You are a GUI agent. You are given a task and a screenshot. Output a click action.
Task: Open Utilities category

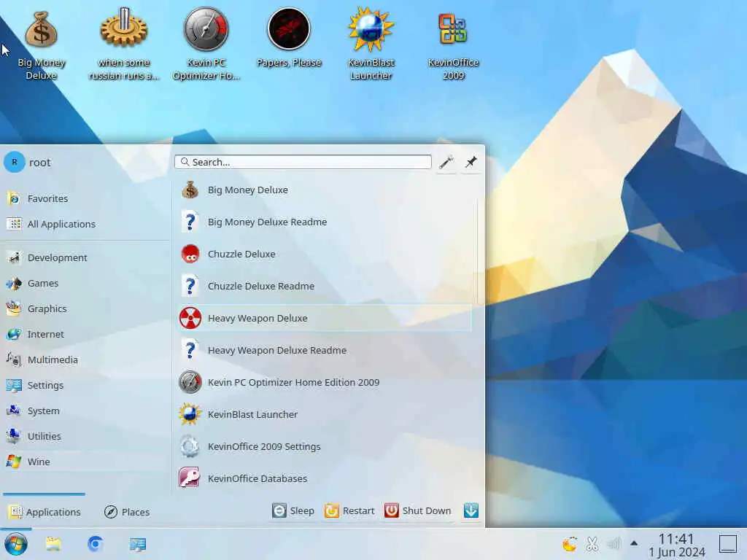(86, 436)
